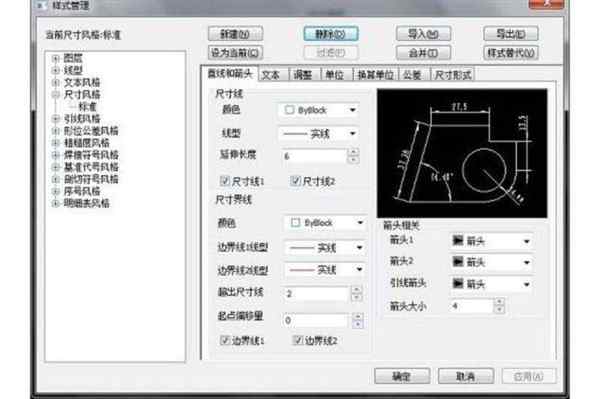This screenshot has width=600, height=399.
Task: Click the arrow icon in 引线箭头 combo
Action: click(x=458, y=283)
